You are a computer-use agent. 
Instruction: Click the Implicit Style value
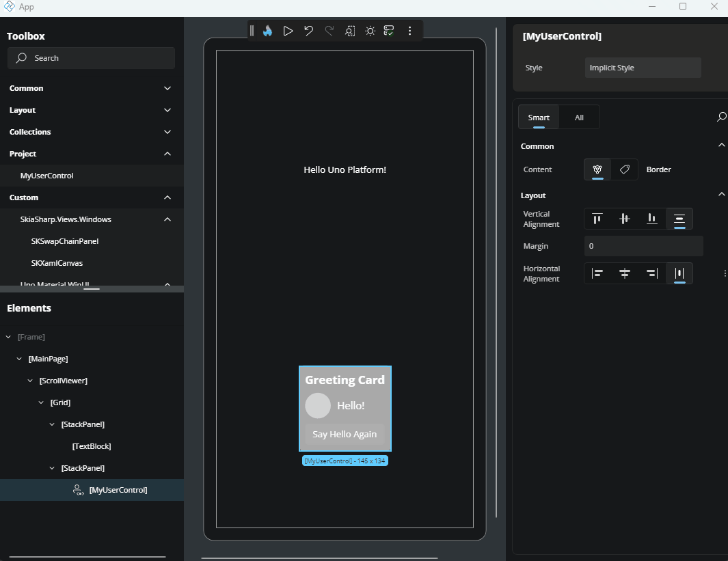[643, 67]
